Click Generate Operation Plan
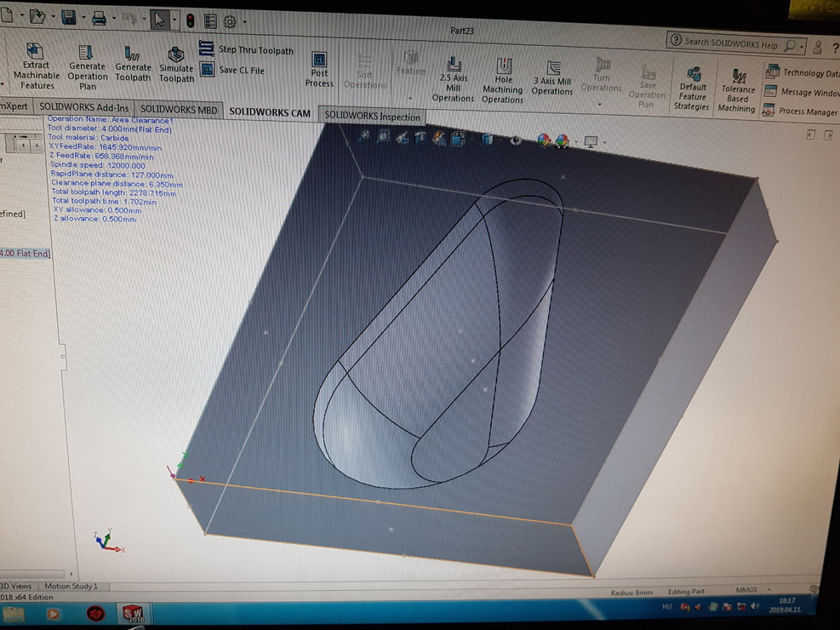The height and width of the screenshot is (630, 840). [88, 68]
